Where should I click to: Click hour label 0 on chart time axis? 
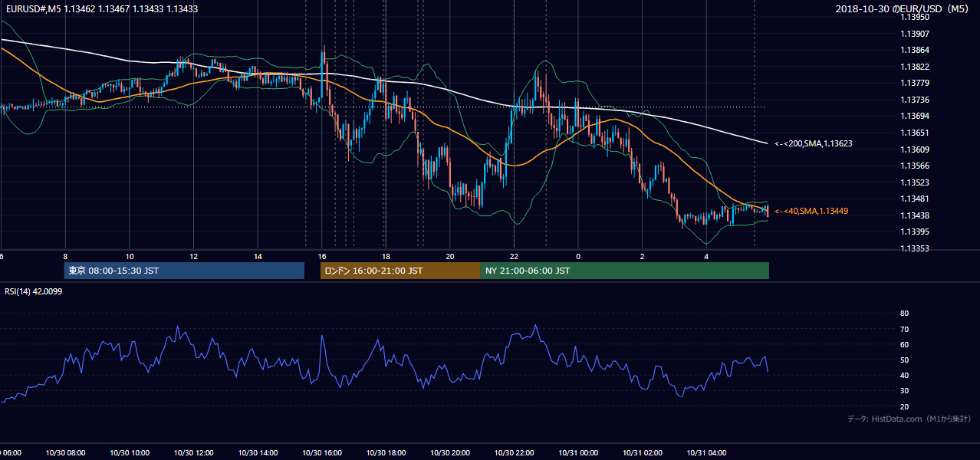578,257
